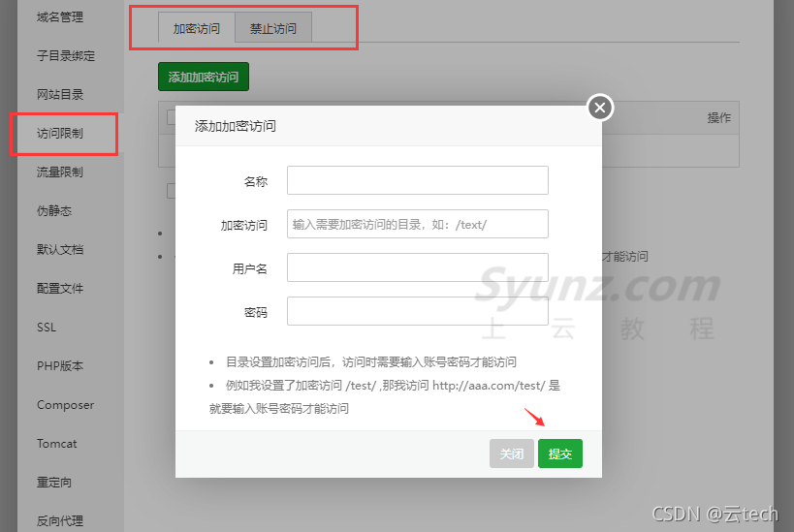Select 访问限制 in the sidebar
The width and height of the screenshot is (794, 532).
click(60, 133)
